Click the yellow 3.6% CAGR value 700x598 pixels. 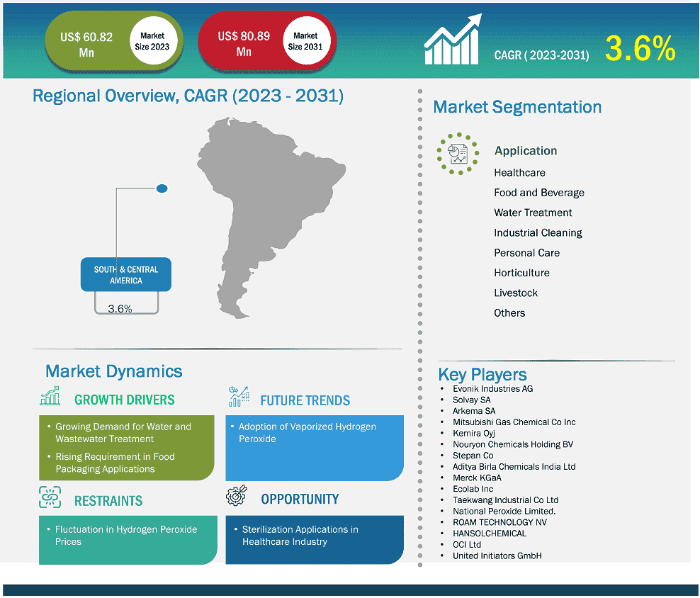pyautogui.click(x=640, y=49)
